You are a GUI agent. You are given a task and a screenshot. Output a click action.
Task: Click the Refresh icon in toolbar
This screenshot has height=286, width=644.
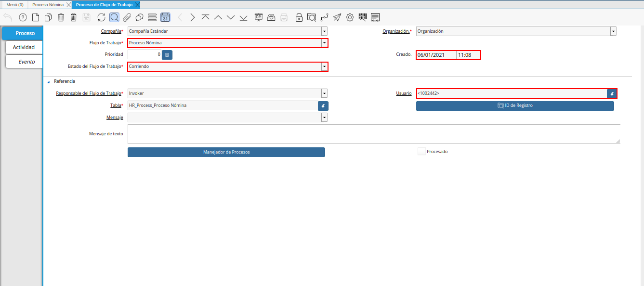tap(101, 18)
